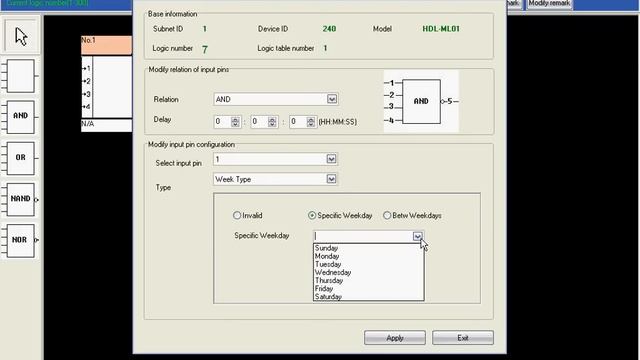Select the No.1 logic block header
This screenshot has height=360, width=640.
[x=107, y=45]
